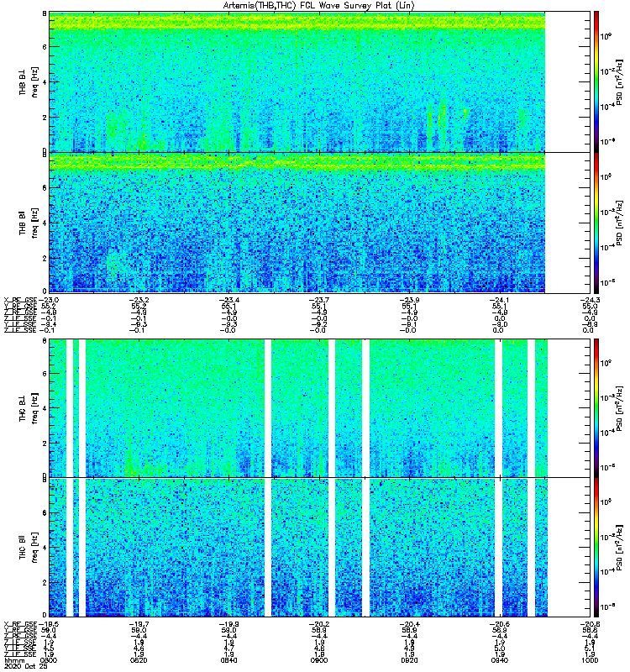This screenshot has width=630, height=672.
Task: Click the 1000 time tick label
Action: (591, 660)
